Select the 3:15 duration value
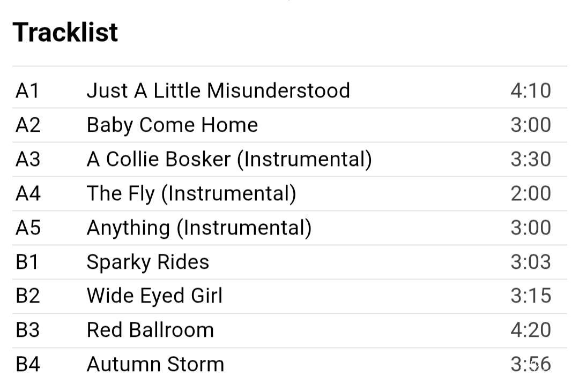 tap(530, 296)
